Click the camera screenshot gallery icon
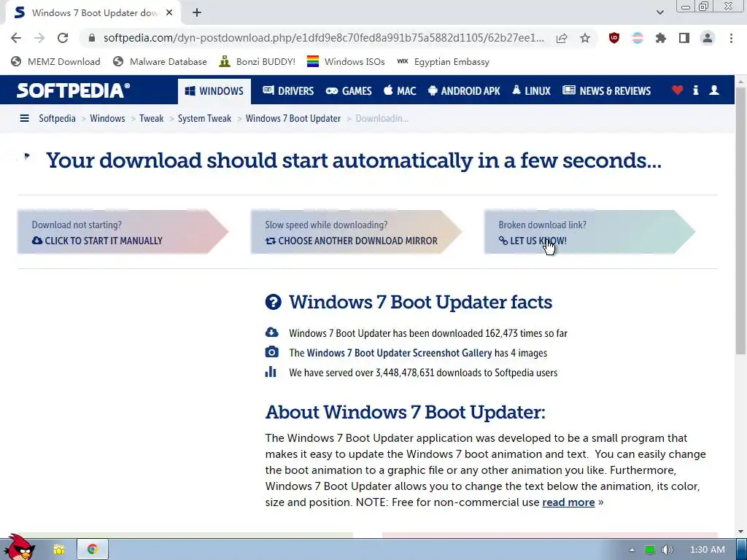 pos(271,352)
